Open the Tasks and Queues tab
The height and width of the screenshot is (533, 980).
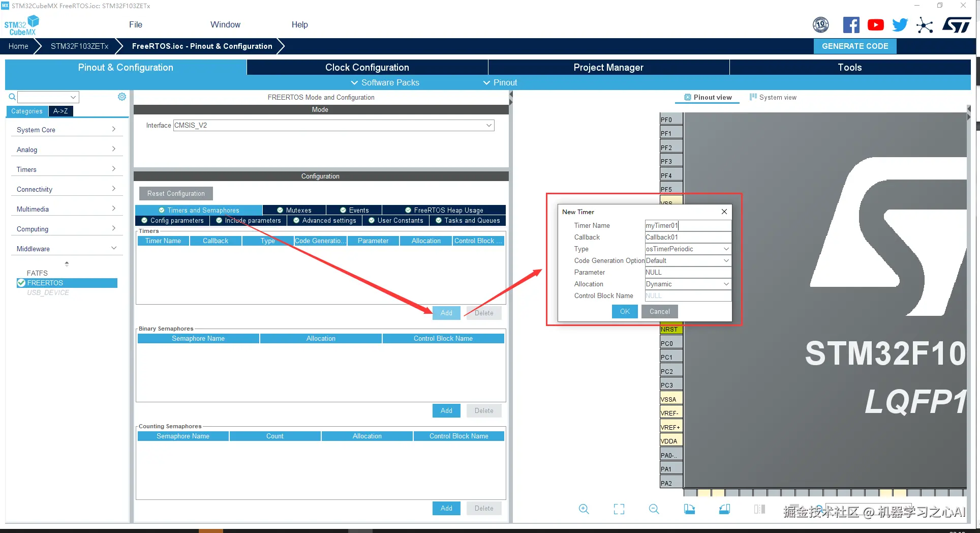pyautogui.click(x=468, y=220)
